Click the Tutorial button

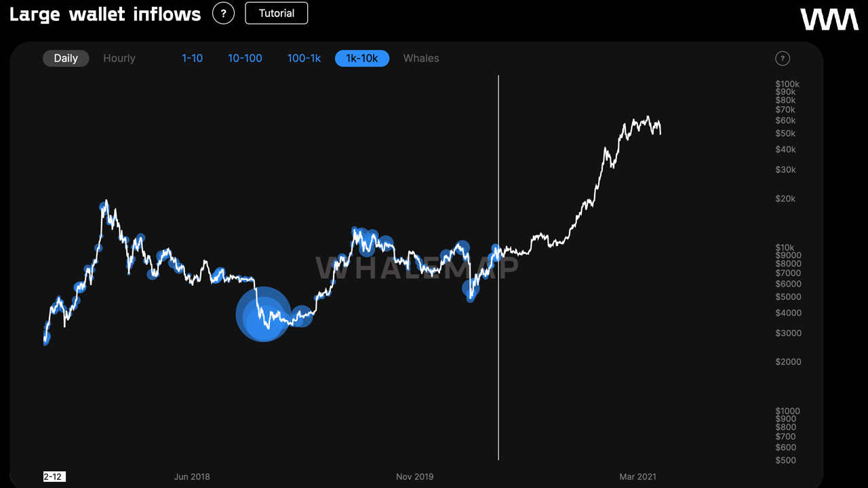tap(277, 13)
